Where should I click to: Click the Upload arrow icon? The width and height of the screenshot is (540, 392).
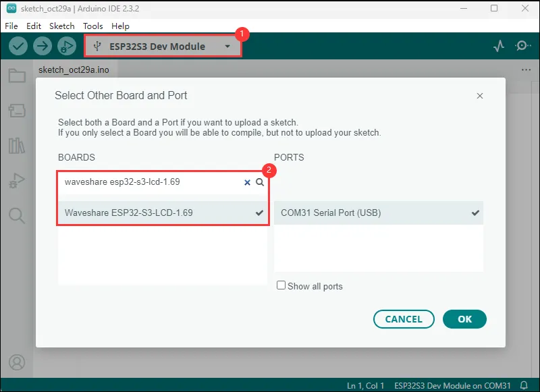(42, 47)
